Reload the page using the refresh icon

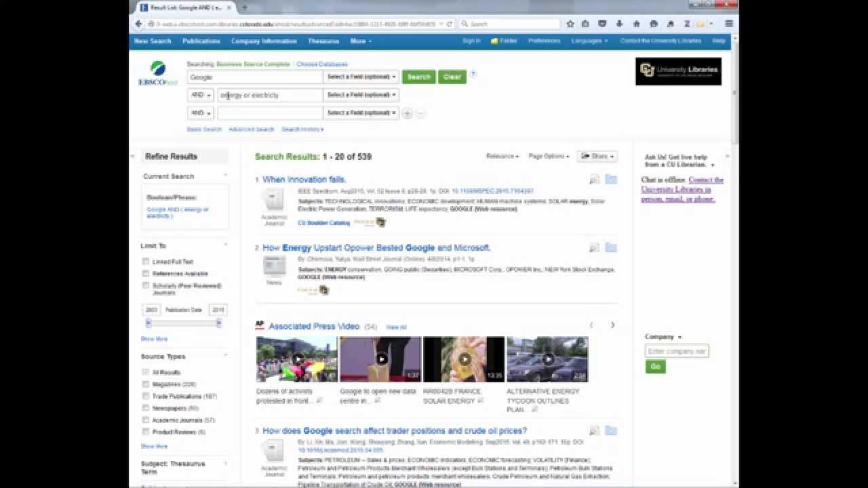(x=450, y=24)
